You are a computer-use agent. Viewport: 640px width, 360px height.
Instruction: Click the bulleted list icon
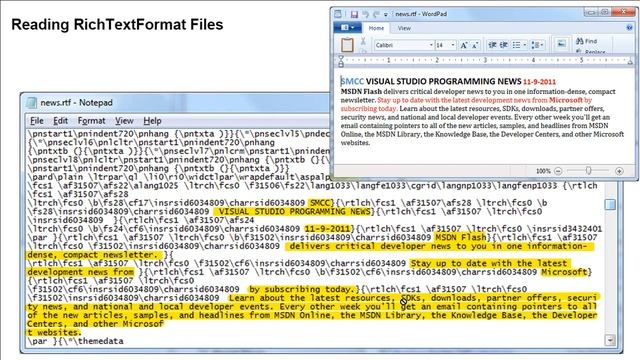coord(516,45)
